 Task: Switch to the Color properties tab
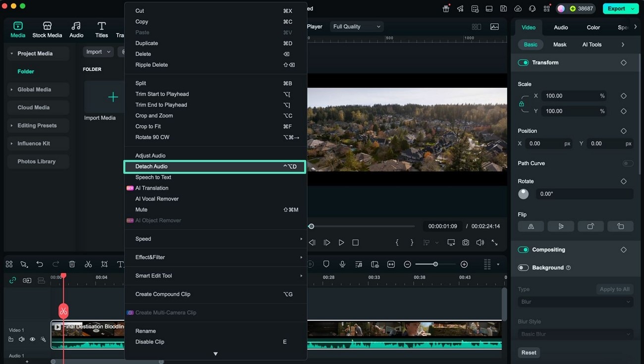[593, 28]
